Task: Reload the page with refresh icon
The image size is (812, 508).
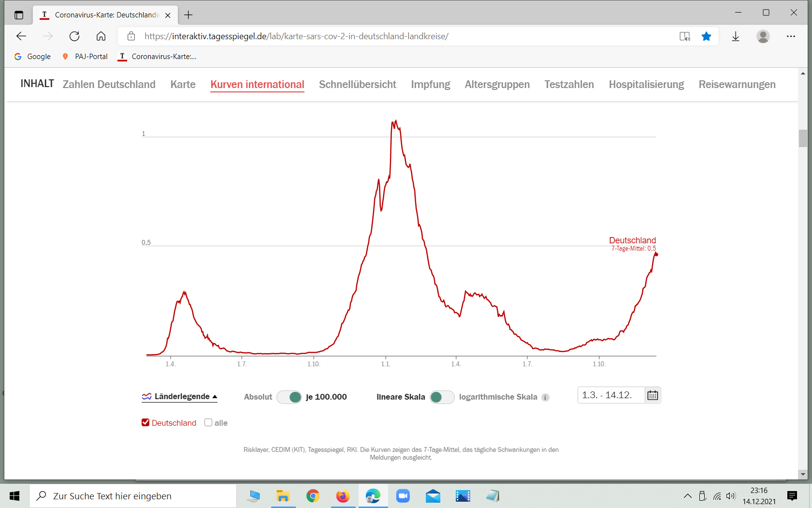Action: (x=74, y=36)
